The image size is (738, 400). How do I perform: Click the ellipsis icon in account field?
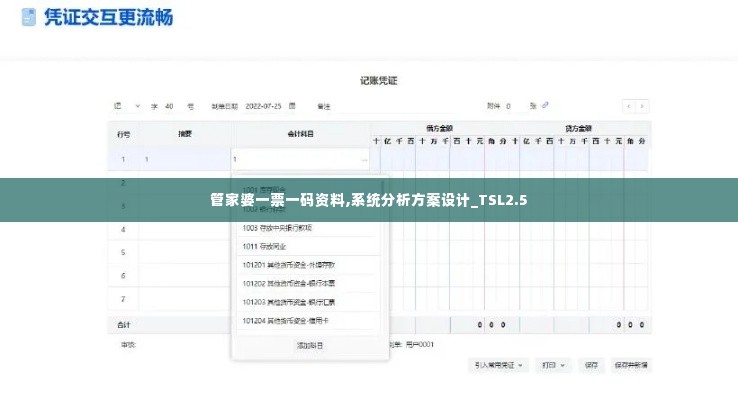coord(364,160)
